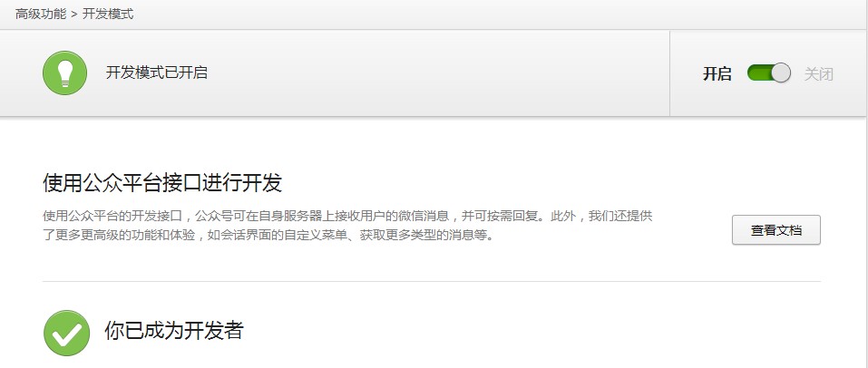Click the description line starting 了更多更高级的功能
868x368 pixels.
point(268,235)
